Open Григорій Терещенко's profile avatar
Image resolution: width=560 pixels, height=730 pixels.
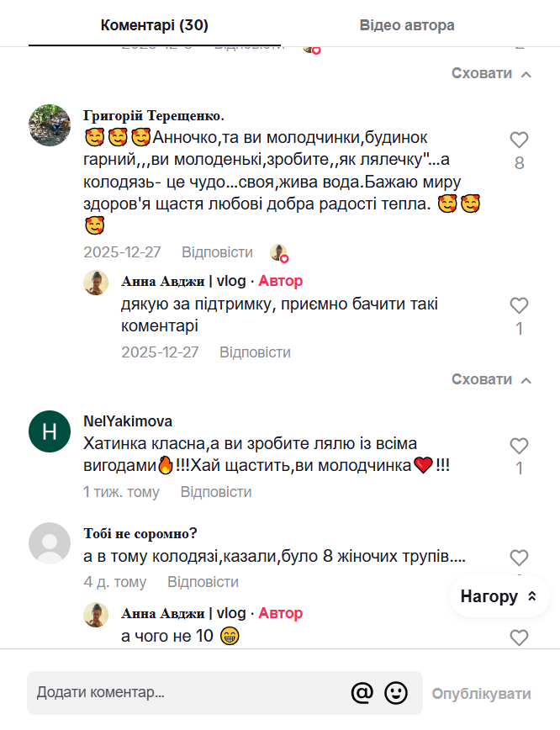coord(50,125)
